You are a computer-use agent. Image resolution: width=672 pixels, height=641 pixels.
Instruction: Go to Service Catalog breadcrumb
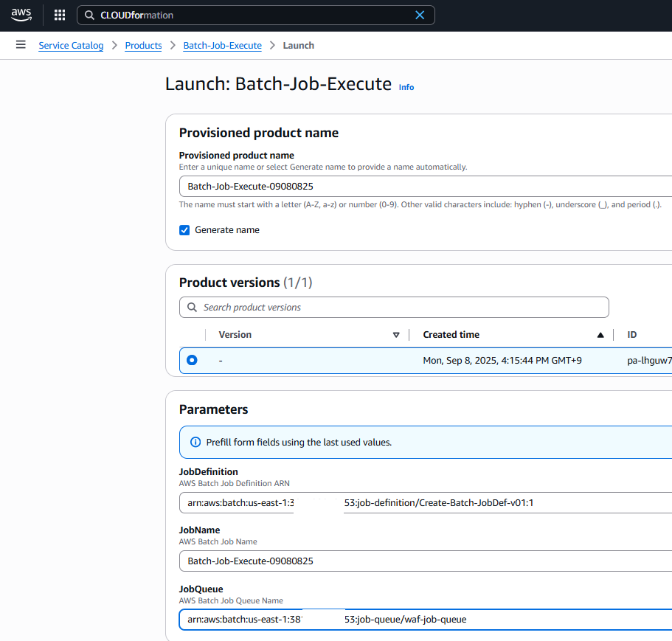coord(71,46)
